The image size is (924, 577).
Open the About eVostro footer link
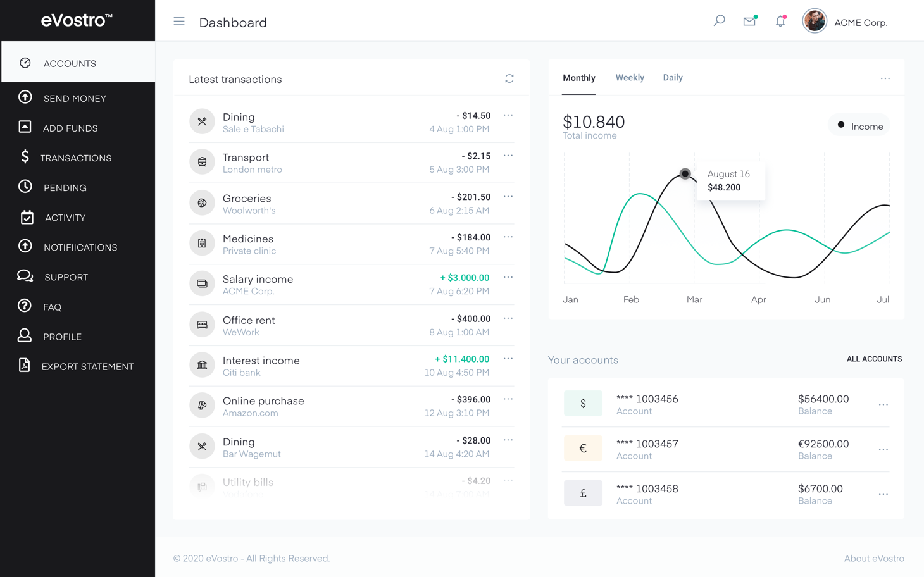click(873, 558)
